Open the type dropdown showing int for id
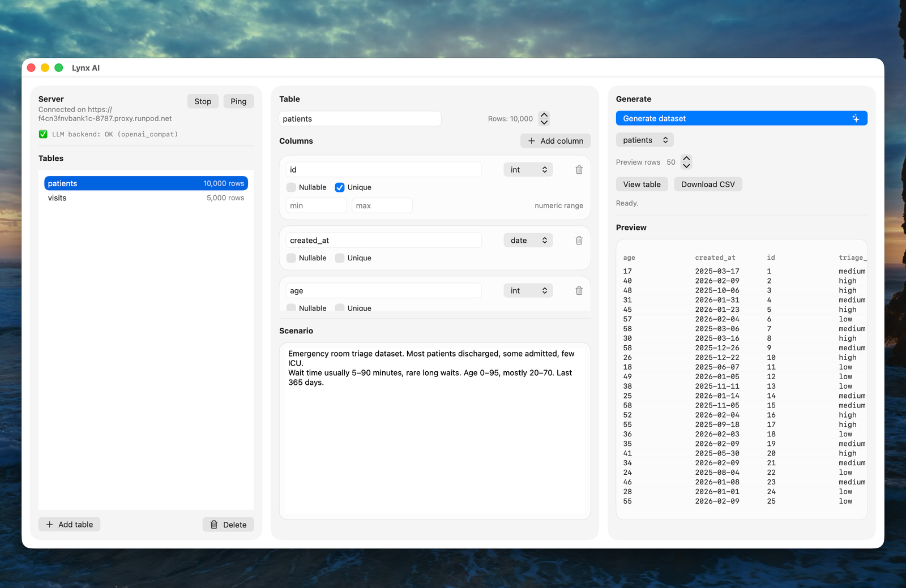This screenshot has width=906, height=588. 528,169
